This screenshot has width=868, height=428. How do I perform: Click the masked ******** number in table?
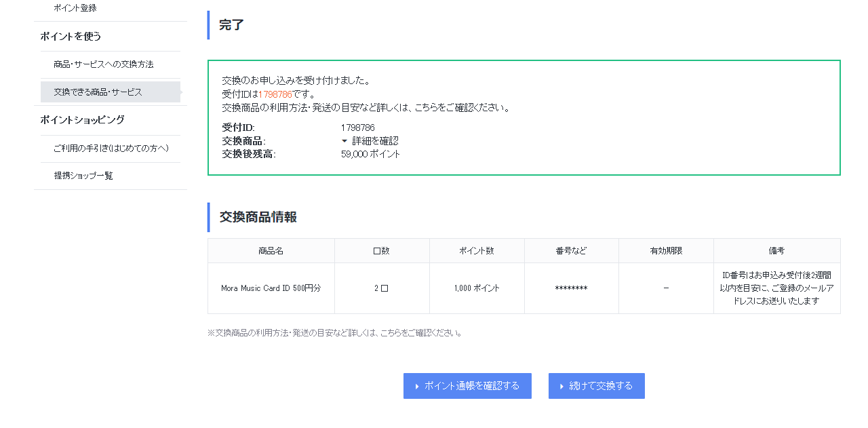pyautogui.click(x=571, y=288)
